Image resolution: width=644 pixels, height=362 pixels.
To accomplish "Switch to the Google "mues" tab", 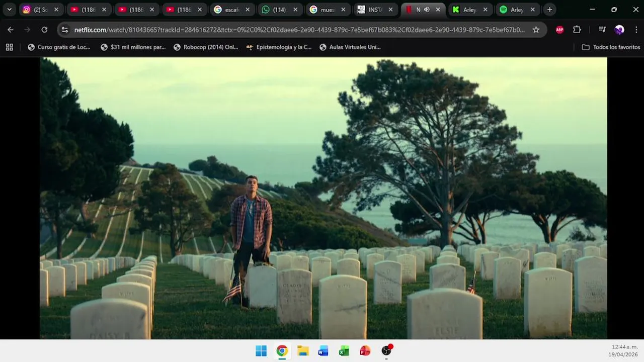I will (327, 10).
